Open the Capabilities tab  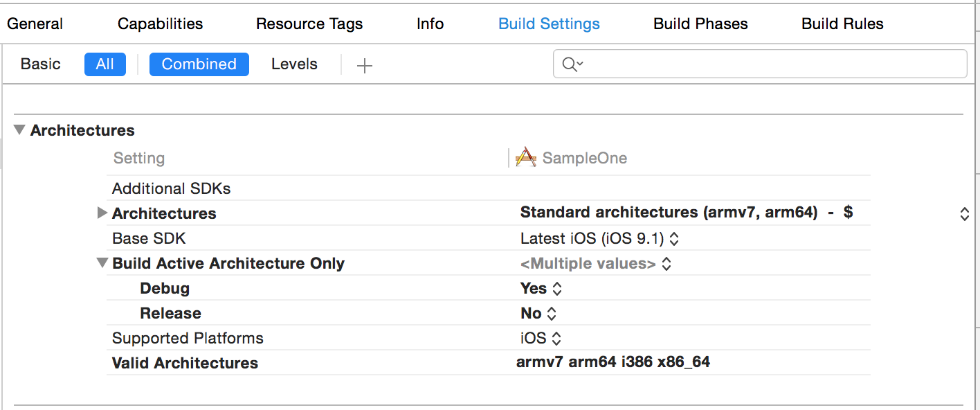tap(160, 24)
